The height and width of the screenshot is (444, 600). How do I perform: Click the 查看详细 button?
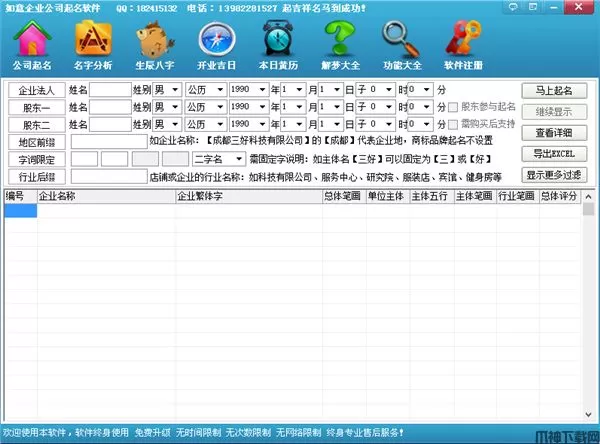tap(553, 132)
